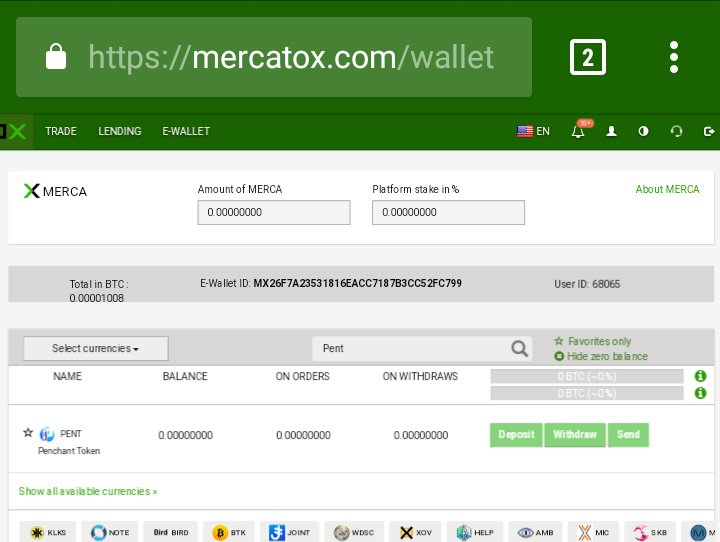This screenshot has height=542, width=720.
Task: Select the HELP currency chip
Action: 475,532
